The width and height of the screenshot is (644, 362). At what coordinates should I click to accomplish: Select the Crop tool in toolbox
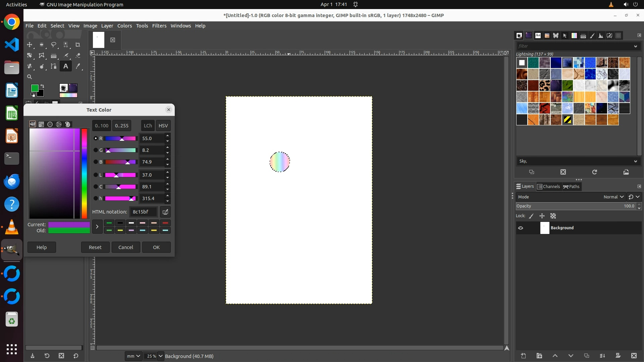tap(78, 45)
